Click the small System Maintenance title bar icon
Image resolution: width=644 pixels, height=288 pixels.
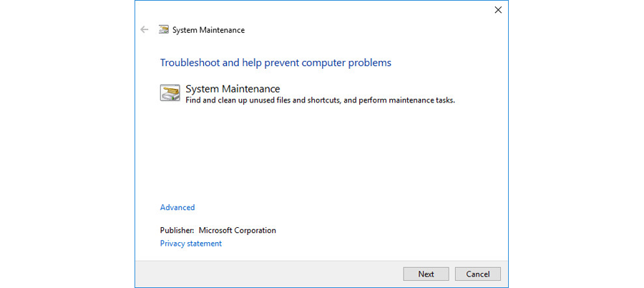pos(163,29)
